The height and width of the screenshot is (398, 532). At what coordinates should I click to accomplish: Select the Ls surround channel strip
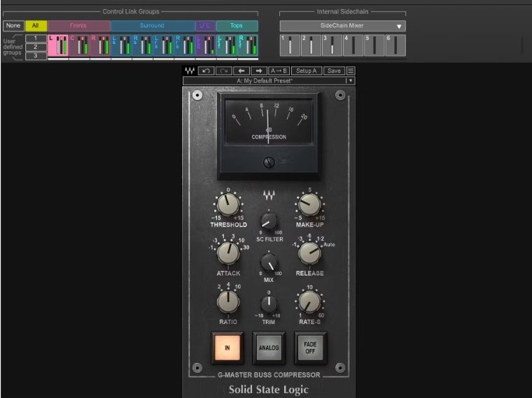coord(121,45)
